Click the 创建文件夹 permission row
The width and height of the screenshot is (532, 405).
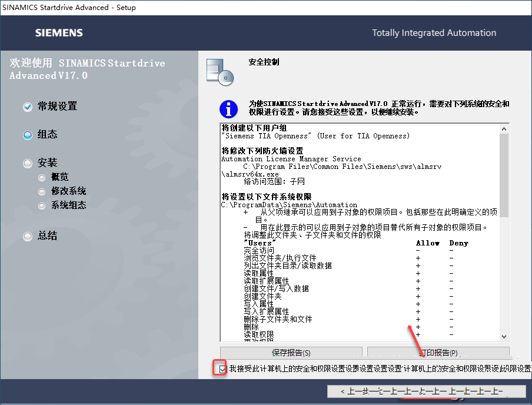pyautogui.click(x=262, y=296)
